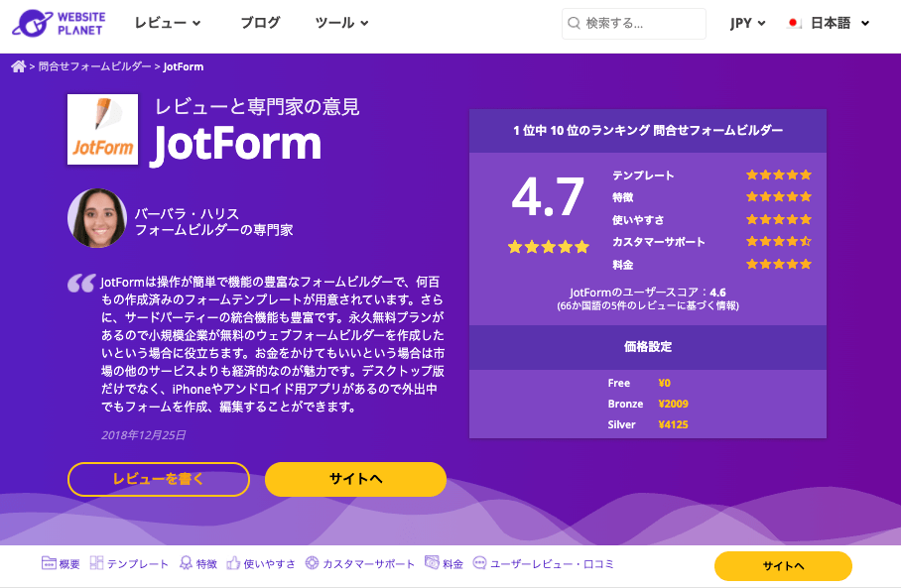Click the 4.7 overall score
Screen dimensions: 901x588
click(x=548, y=197)
